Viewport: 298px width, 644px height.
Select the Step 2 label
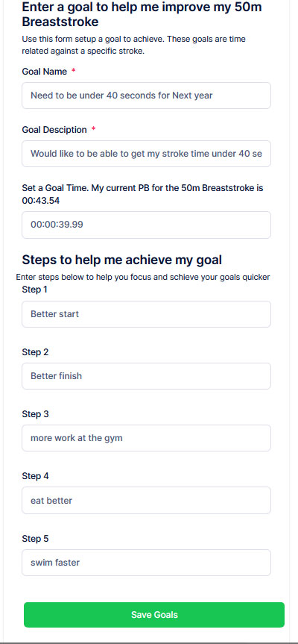(35, 352)
